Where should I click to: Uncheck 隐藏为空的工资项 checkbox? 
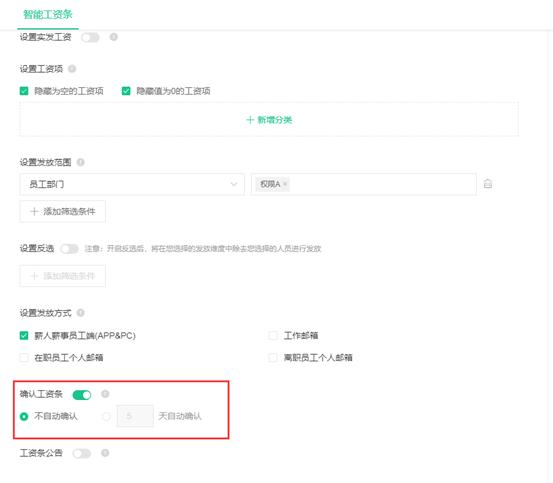coord(24,91)
